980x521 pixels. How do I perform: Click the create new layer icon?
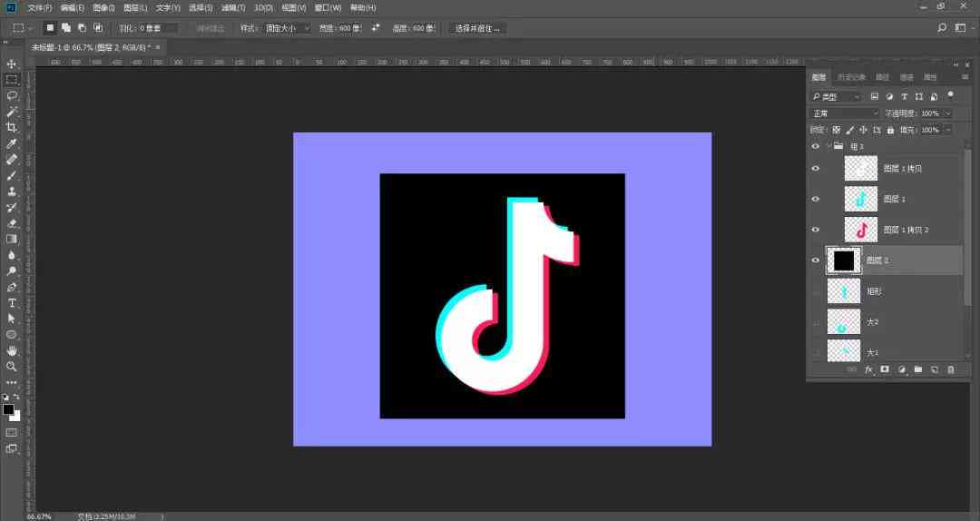[x=935, y=369]
